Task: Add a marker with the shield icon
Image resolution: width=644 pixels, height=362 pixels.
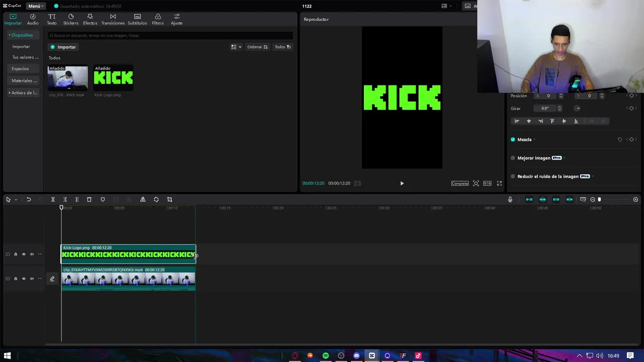Action: point(103,200)
